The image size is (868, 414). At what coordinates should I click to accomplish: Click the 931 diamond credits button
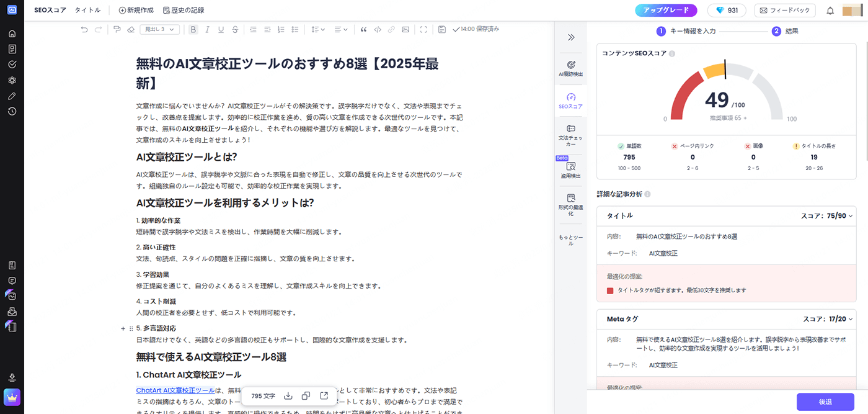727,11
